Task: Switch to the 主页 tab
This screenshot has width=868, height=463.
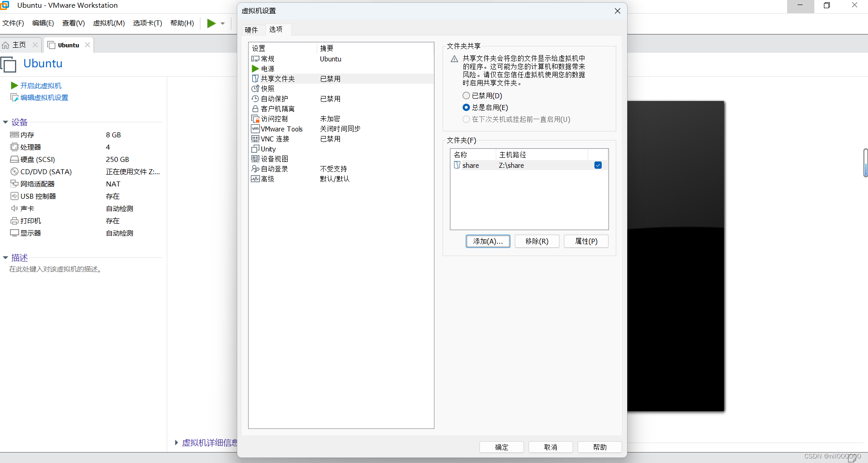Action: pyautogui.click(x=19, y=45)
